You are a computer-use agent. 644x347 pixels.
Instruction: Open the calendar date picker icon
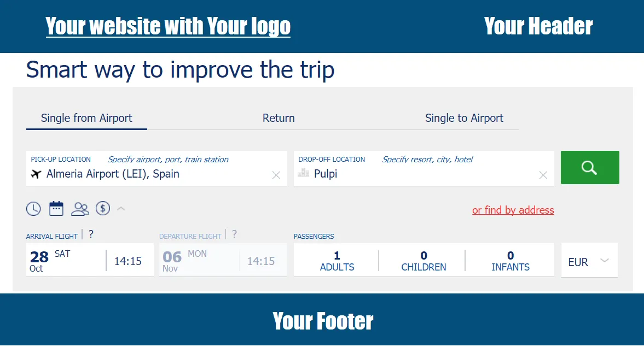pyautogui.click(x=56, y=208)
